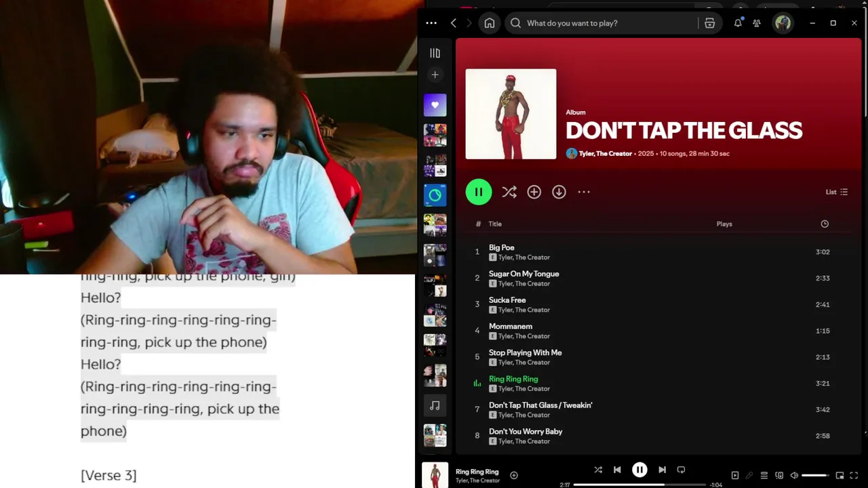Click the Don't Tap The Glass album cover

pos(511,114)
